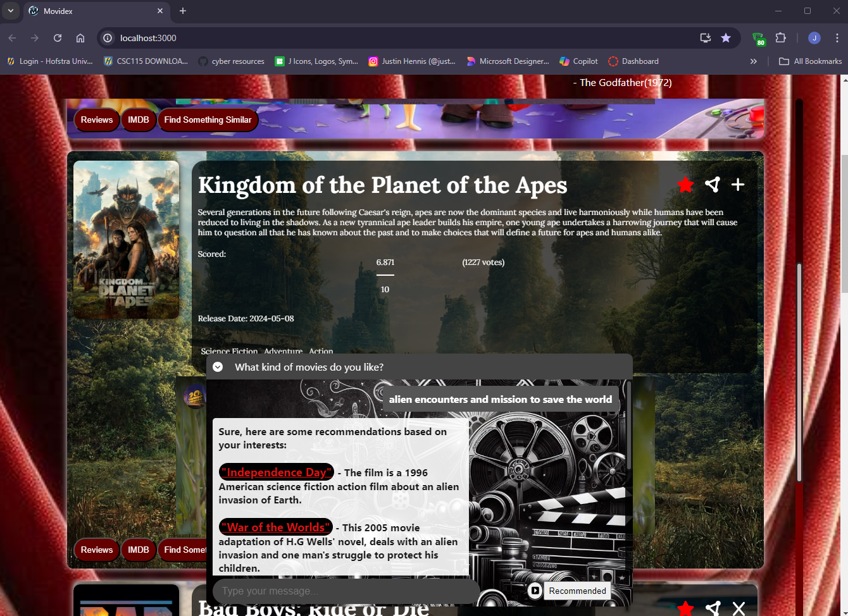This screenshot has width=848, height=616.
Task: Focus the Type your message input
Action: point(346,591)
